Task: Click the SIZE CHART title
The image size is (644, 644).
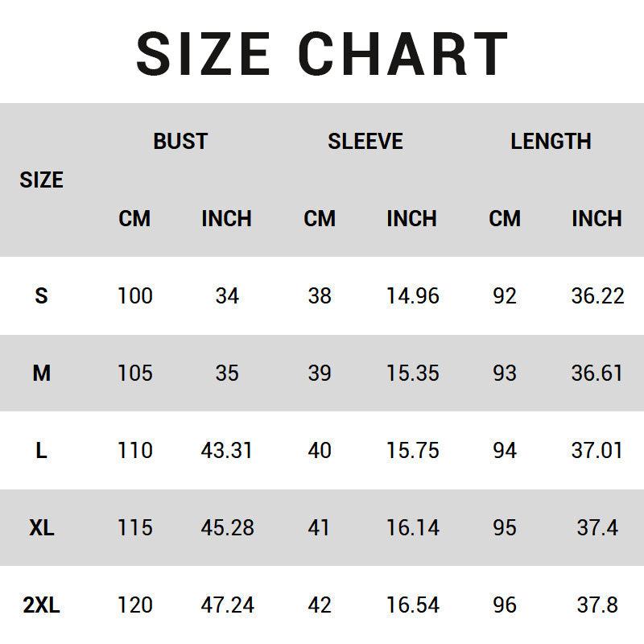Action: pyautogui.click(x=322, y=53)
